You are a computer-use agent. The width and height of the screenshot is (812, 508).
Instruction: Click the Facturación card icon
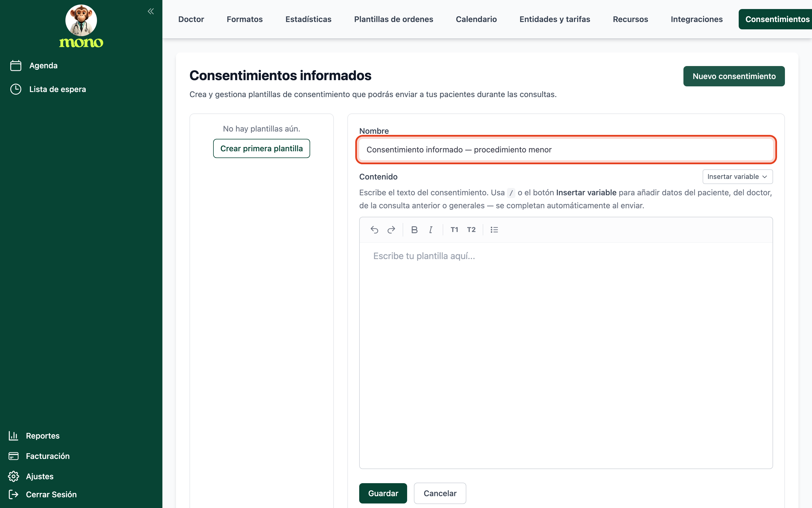tap(14, 456)
